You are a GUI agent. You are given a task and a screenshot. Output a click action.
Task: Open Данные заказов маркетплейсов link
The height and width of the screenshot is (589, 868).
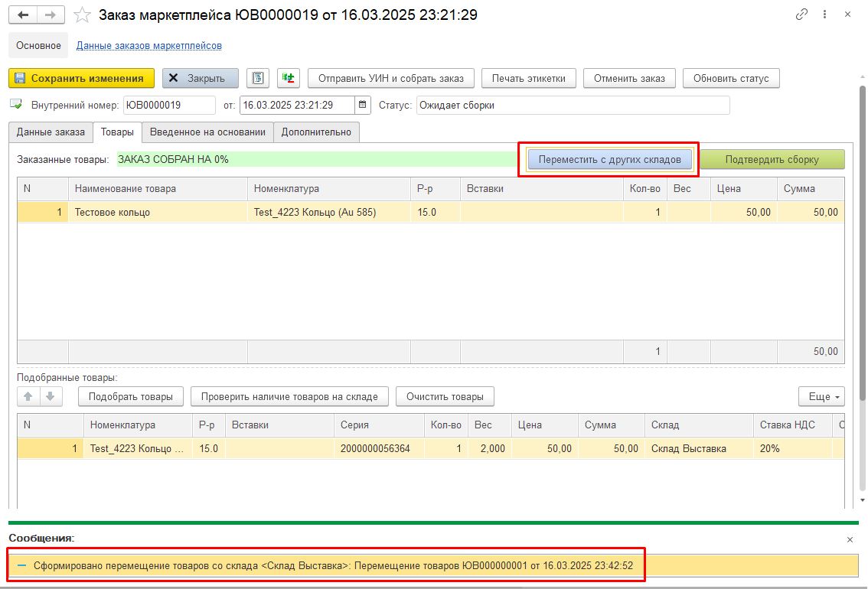pyautogui.click(x=149, y=45)
